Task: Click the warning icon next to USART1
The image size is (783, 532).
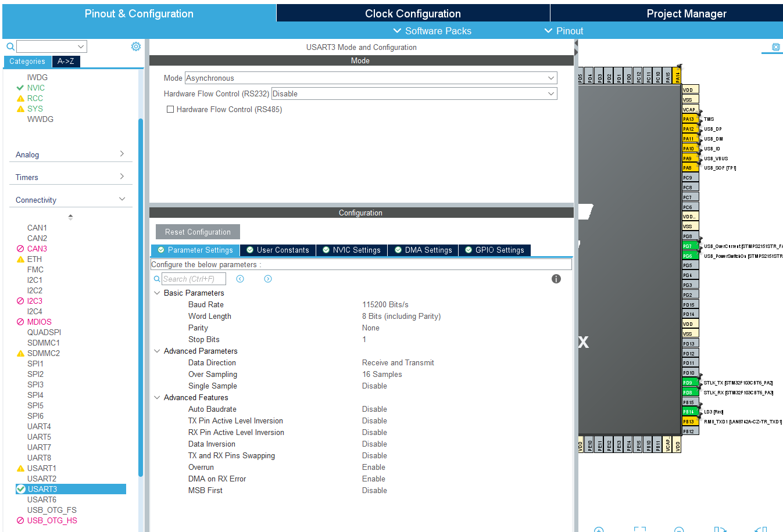Action: pos(20,469)
